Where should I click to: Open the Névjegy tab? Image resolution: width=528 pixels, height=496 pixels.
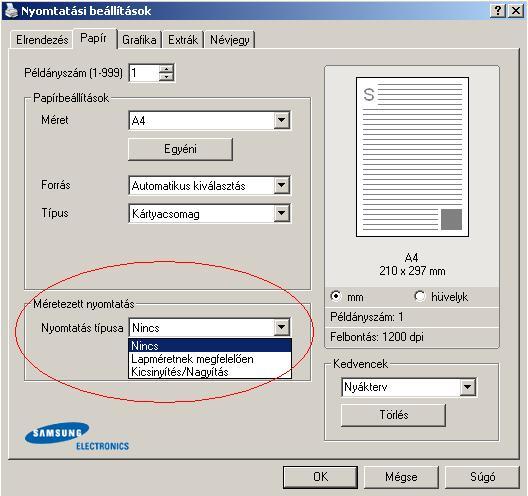[230, 40]
